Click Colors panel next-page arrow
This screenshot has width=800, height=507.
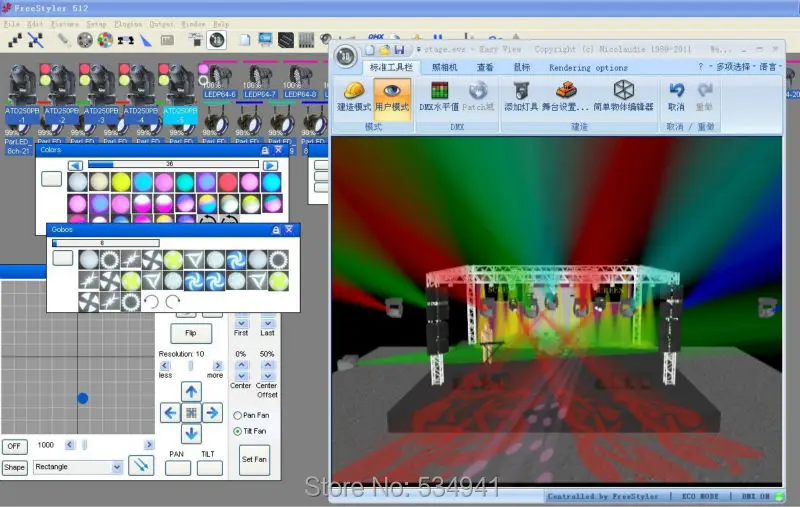point(270,165)
